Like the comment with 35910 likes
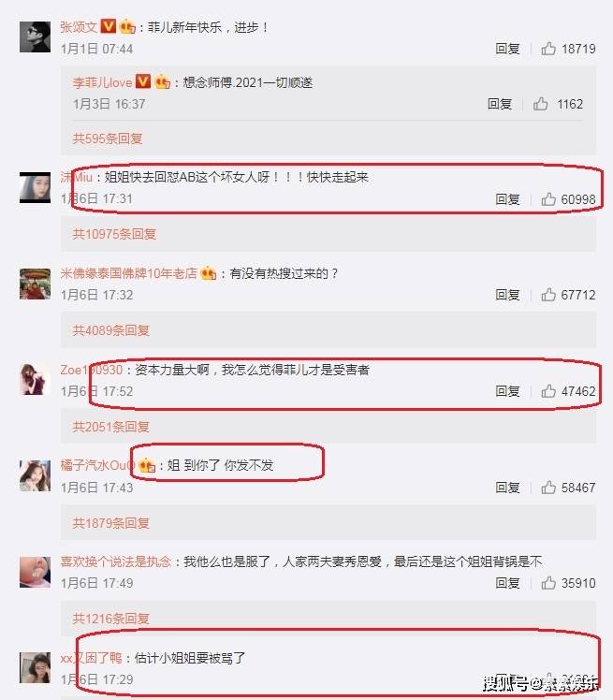Screen dimensions: 613x700 pyautogui.click(x=548, y=583)
